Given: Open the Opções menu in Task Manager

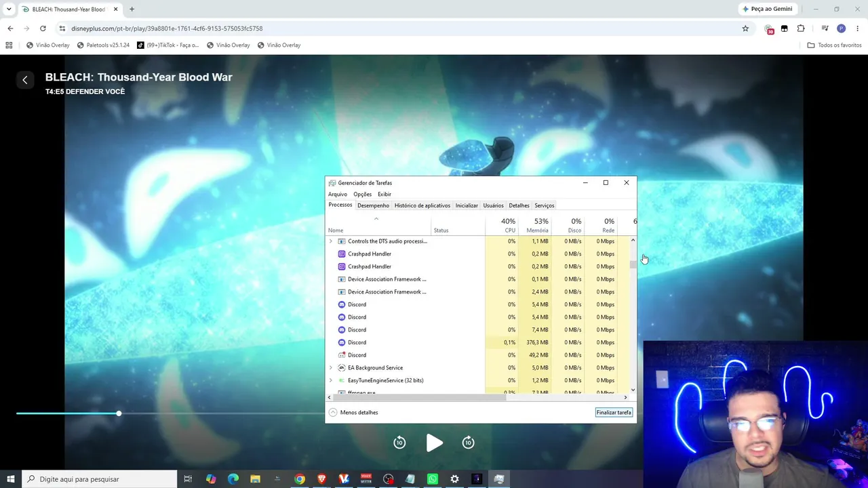Looking at the screenshot, I should click(362, 195).
